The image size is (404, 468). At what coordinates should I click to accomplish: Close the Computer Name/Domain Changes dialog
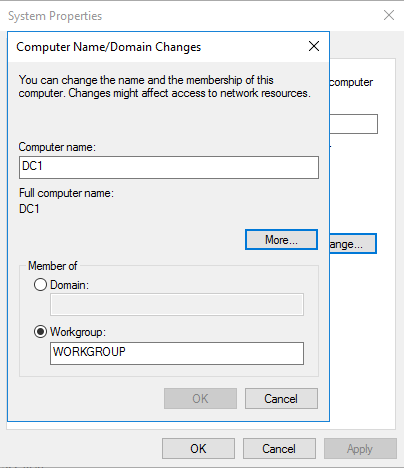pyautogui.click(x=314, y=46)
